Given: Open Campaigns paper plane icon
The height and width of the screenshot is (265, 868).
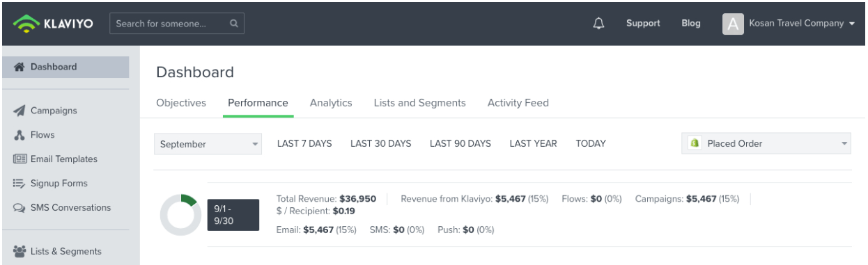Looking at the screenshot, I should [x=20, y=111].
